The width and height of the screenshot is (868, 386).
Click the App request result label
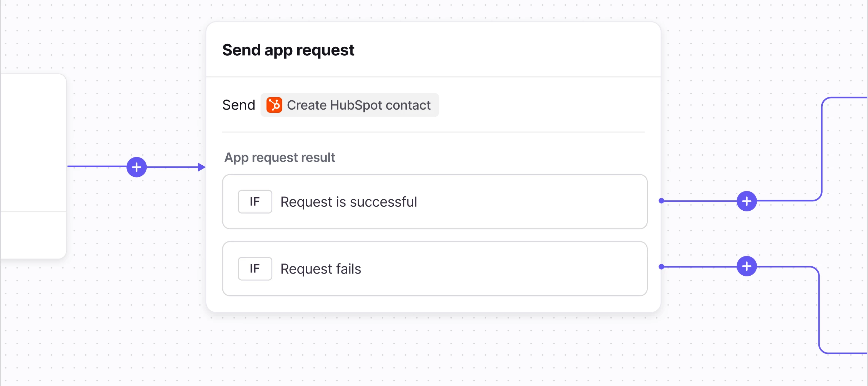click(x=279, y=157)
